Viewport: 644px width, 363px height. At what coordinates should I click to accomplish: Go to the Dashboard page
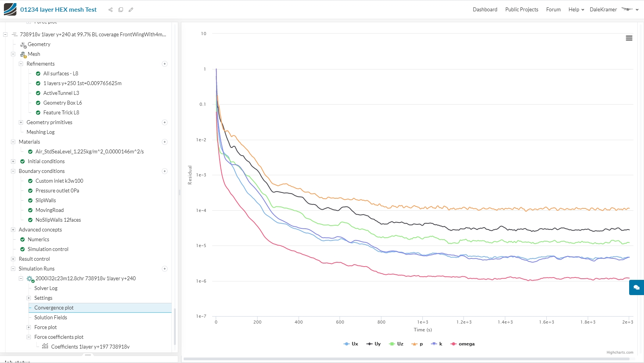click(x=485, y=10)
